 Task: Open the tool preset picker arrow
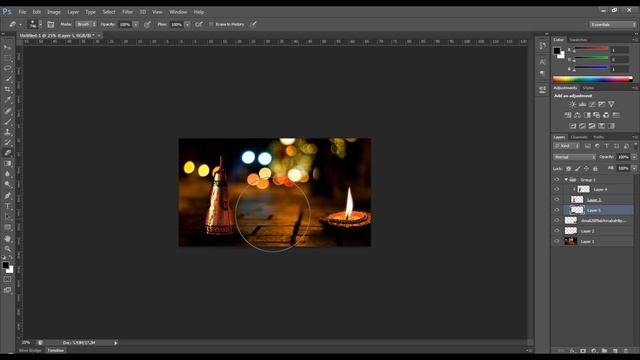pos(20,25)
